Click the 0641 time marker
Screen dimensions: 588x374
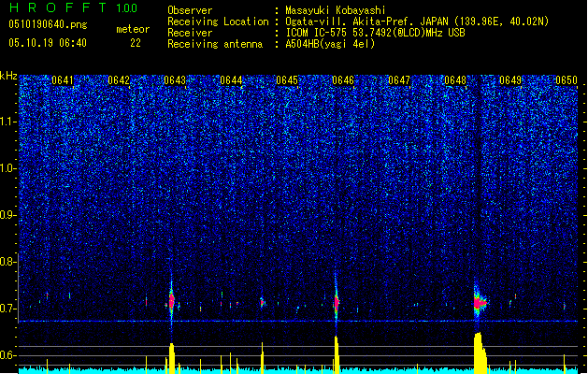click(63, 80)
